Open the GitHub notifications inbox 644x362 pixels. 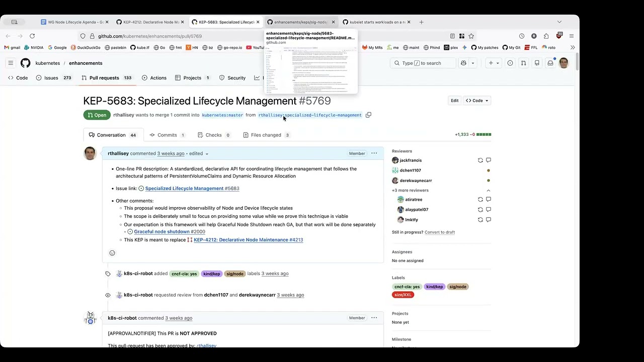coord(550,63)
